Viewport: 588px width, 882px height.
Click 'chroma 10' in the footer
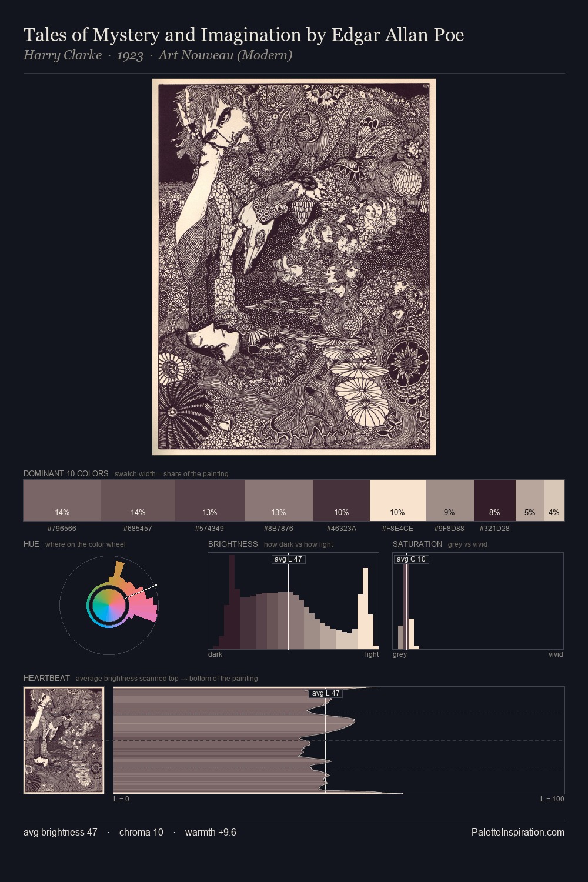[141, 832]
